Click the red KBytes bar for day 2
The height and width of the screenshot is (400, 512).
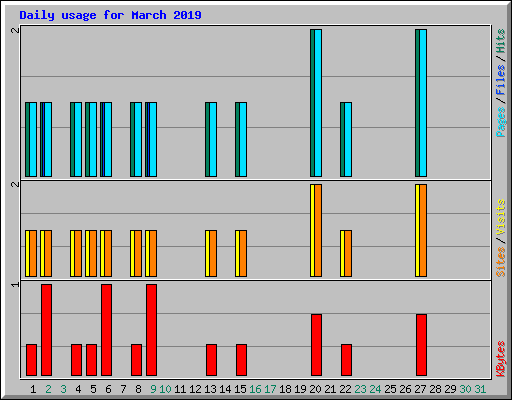click(x=46, y=330)
